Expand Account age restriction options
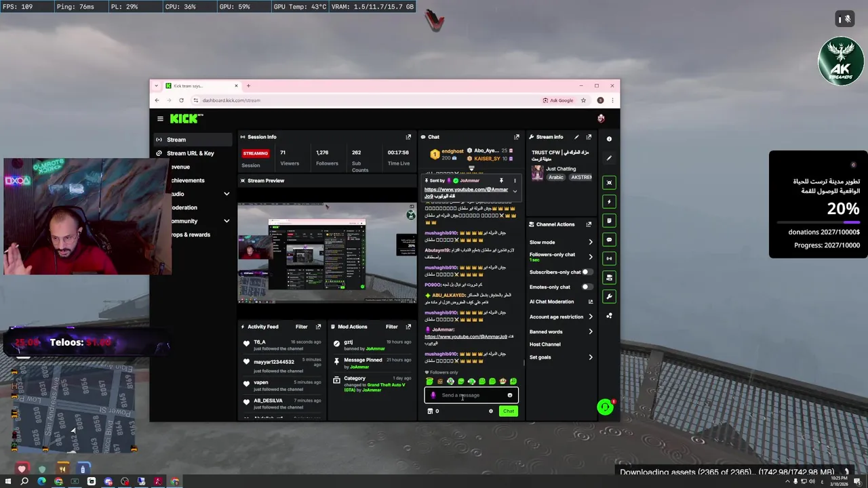Viewport: 868px width, 488px height. (x=590, y=317)
